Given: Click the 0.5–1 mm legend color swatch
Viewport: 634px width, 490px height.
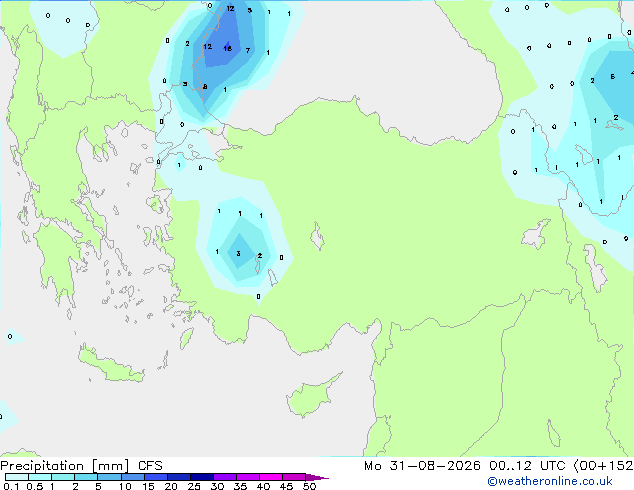Looking at the screenshot, I should 40,477.
